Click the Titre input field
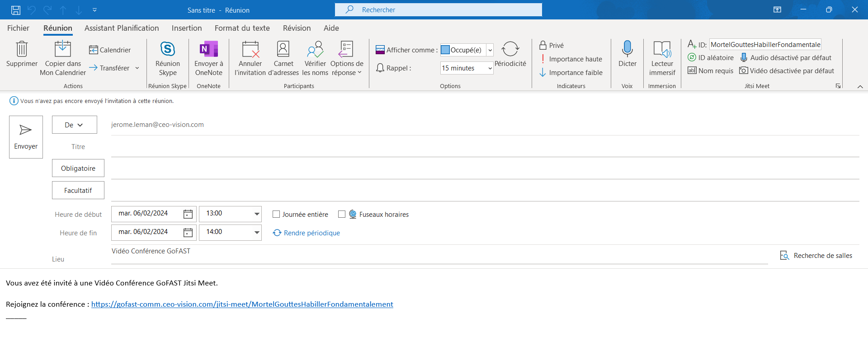The image size is (868, 346). coord(485,147)
